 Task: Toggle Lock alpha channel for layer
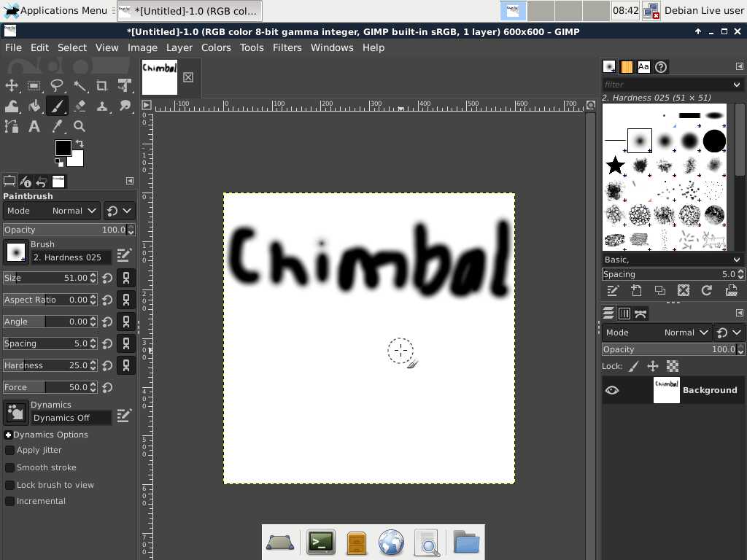[x=672, y=366]
